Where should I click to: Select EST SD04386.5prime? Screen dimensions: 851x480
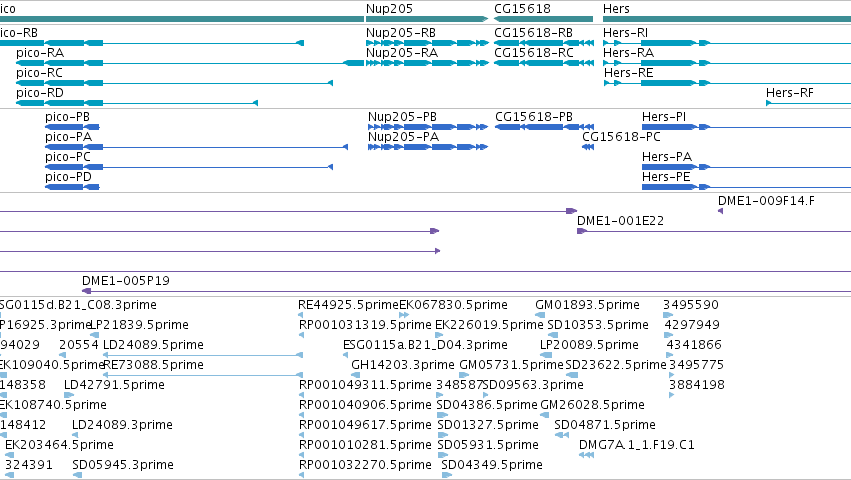(x=487, y=405)
